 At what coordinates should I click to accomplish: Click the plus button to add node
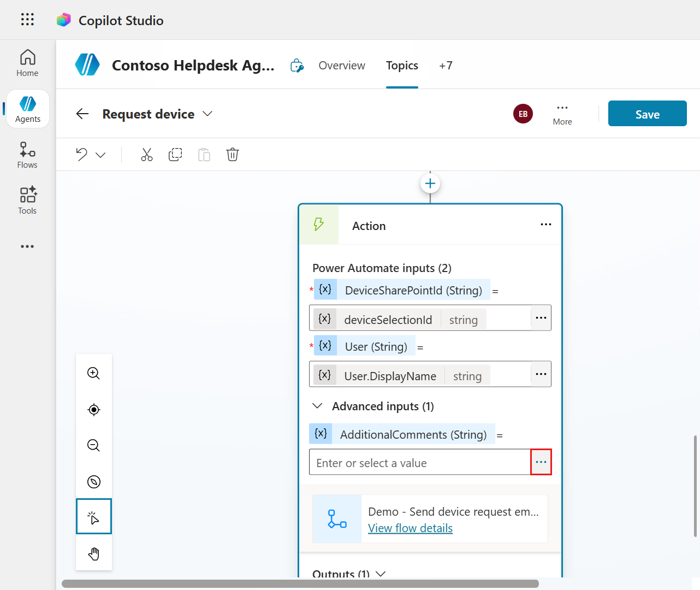point(430,184)
